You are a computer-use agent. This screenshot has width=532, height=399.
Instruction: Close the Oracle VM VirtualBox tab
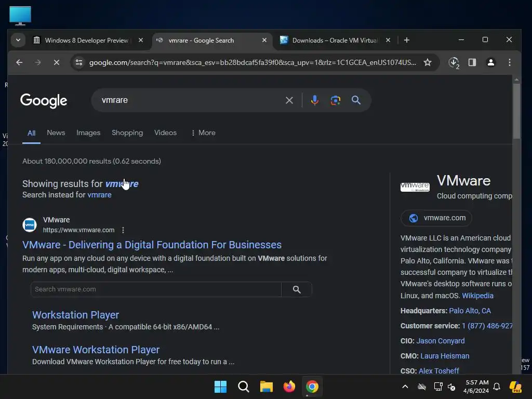pos(388,40)
